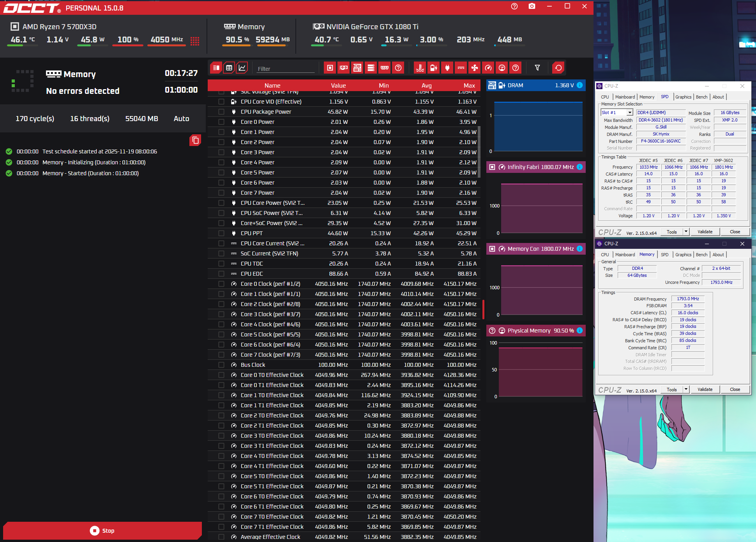Click the motherboard hardware filter icon

357,68
